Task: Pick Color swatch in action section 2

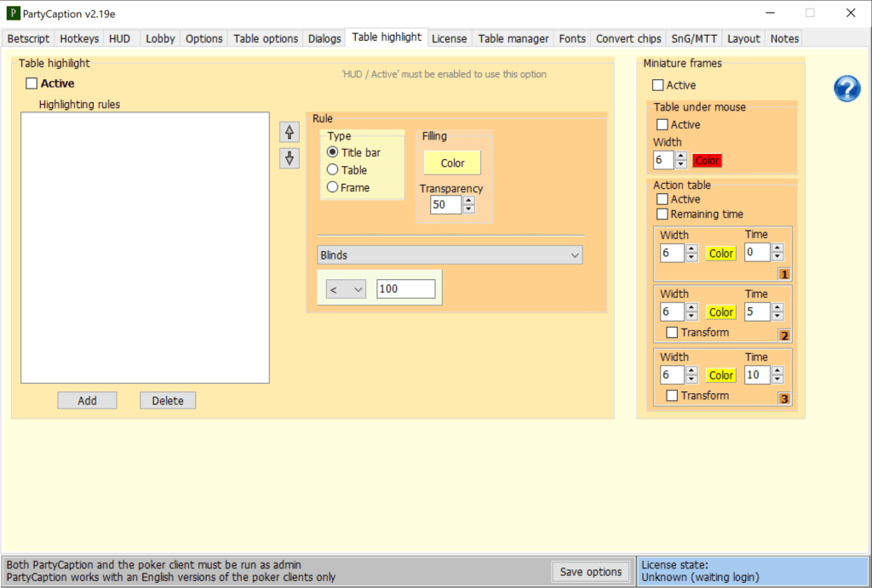Action: pos(720,312)
